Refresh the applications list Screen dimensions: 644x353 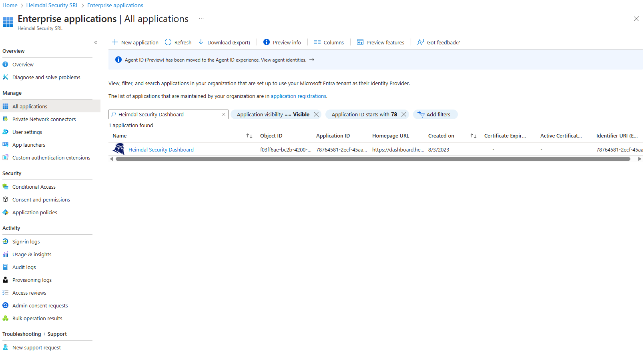(178, 42)
